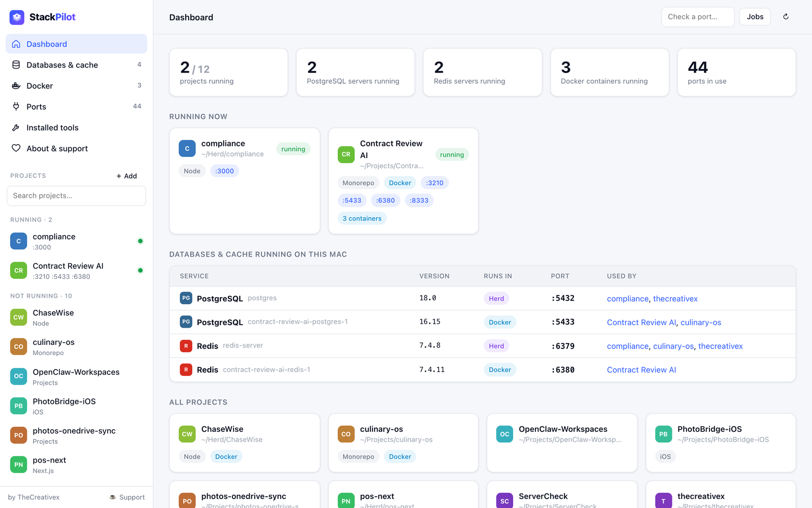Click the Support coffee cup icon
Image resolution: width=812 pixels, height=508 pixels.
[113, 497]
